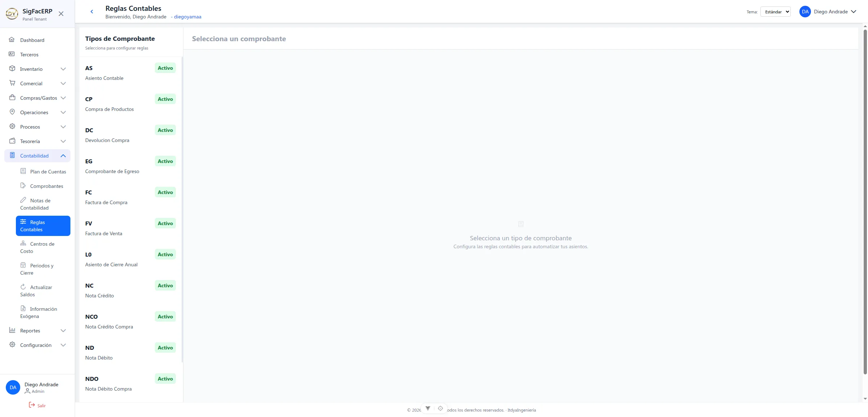Open Terceros in the sidebar
The image size is (868, 417).
37,55
